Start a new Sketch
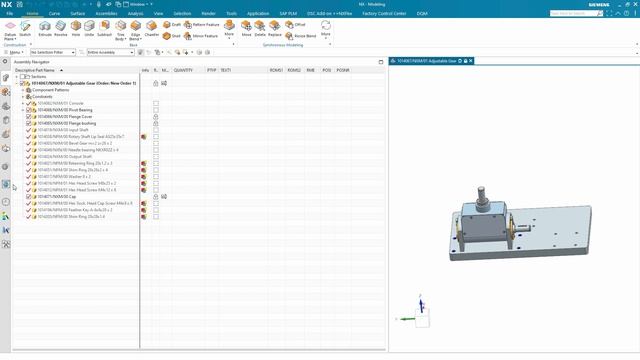Viewport: 640px width, 360px height. coord(25,29)
